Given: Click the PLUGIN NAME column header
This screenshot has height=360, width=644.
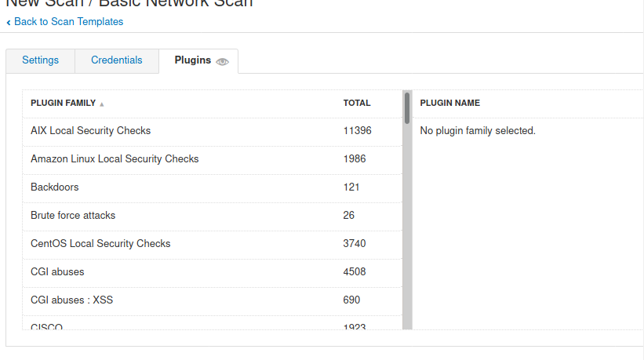Looking at the screenshot, I should point(449,103).
